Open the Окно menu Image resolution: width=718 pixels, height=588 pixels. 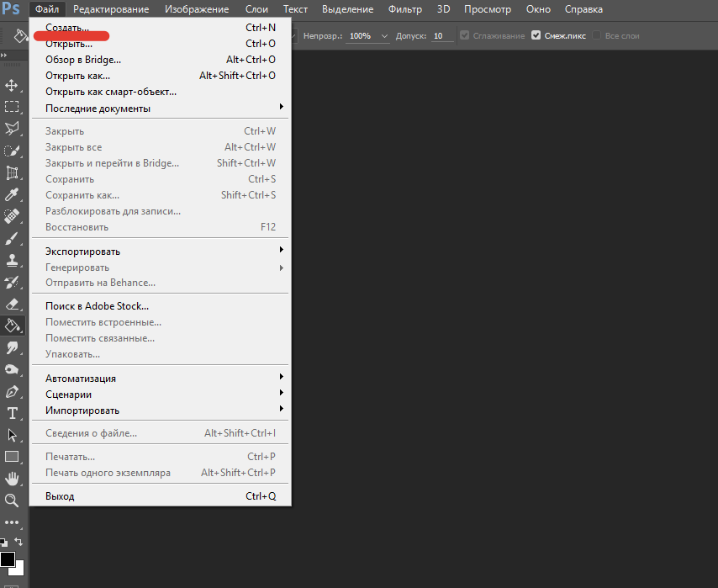538,9
